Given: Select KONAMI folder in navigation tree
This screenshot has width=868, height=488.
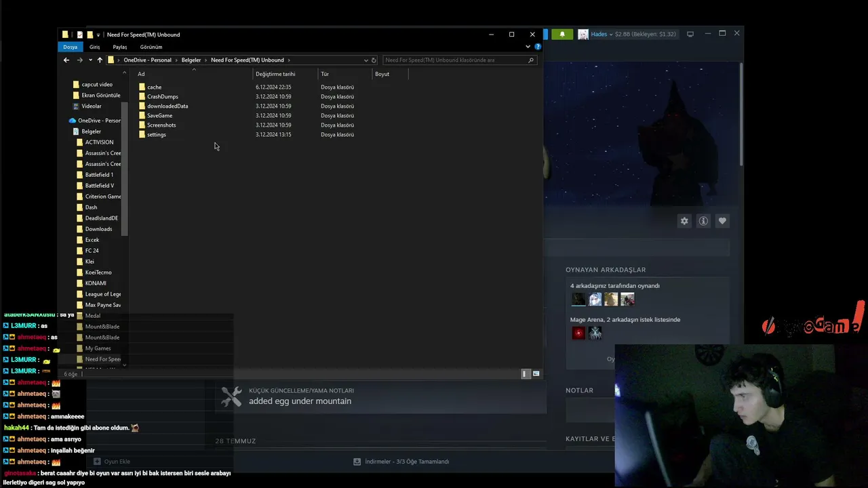Looking at the screenshot, I should point(96,283).
